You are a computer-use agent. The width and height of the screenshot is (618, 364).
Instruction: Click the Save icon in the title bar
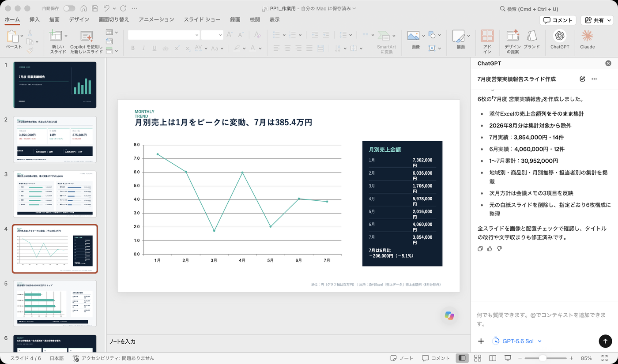pyautogui.click(x=95, y=8)
